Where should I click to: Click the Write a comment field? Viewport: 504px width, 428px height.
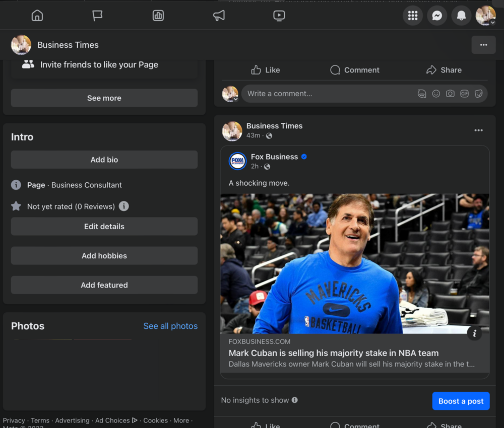pos(328,94)
